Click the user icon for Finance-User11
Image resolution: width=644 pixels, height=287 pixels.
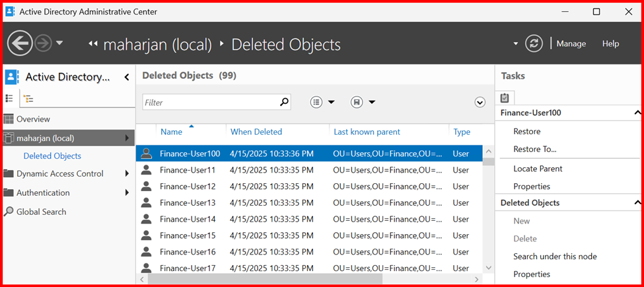147,170
